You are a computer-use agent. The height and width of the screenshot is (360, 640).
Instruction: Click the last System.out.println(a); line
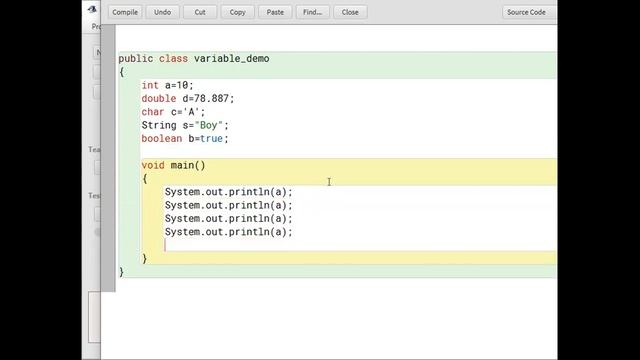point(229,232)
